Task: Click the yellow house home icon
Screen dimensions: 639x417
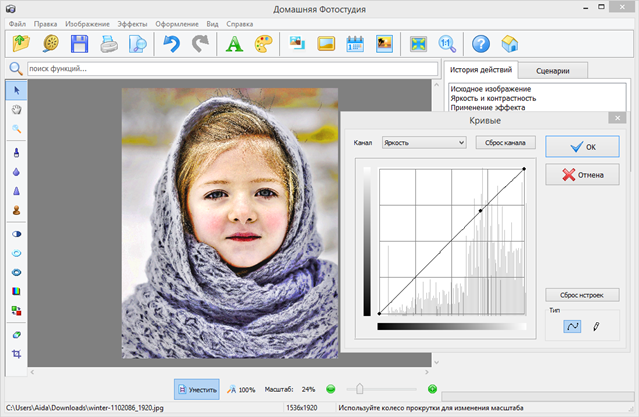Action: click(510, 44)
